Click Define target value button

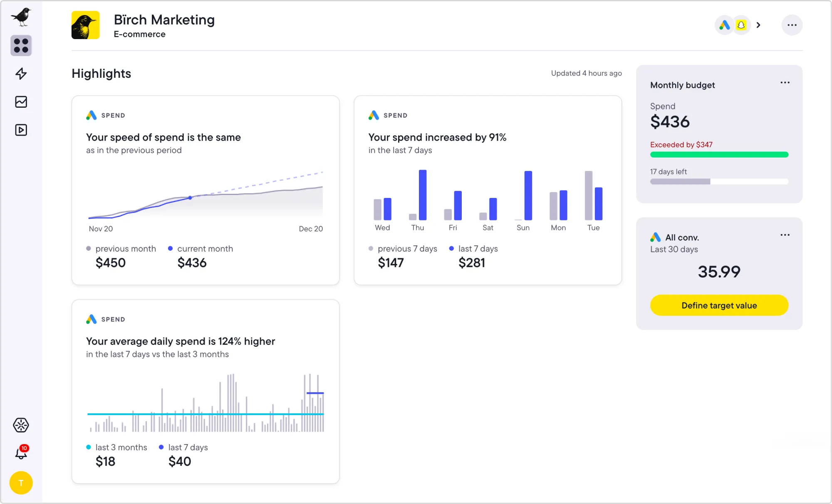(719, 305)
